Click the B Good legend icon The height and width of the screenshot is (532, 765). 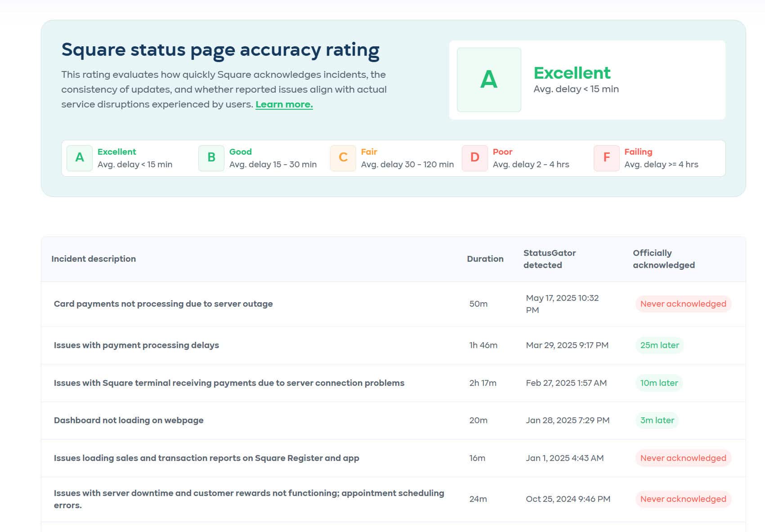click(211, 158)
